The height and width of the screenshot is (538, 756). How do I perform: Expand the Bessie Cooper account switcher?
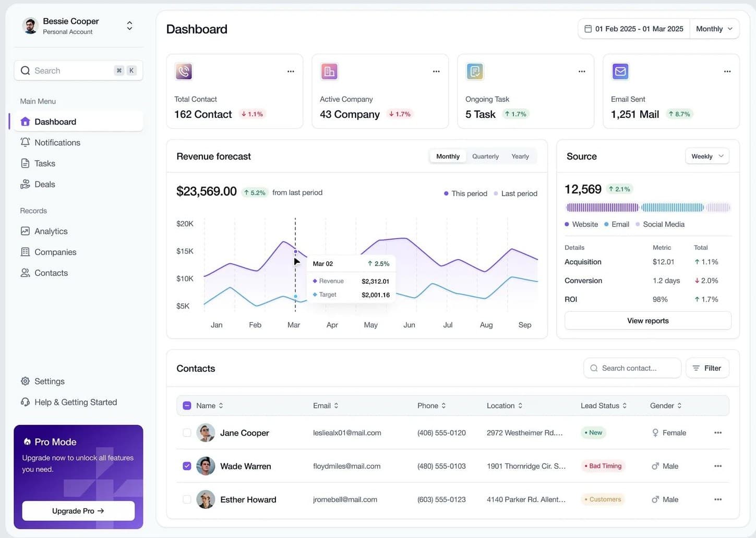point(129,25)
